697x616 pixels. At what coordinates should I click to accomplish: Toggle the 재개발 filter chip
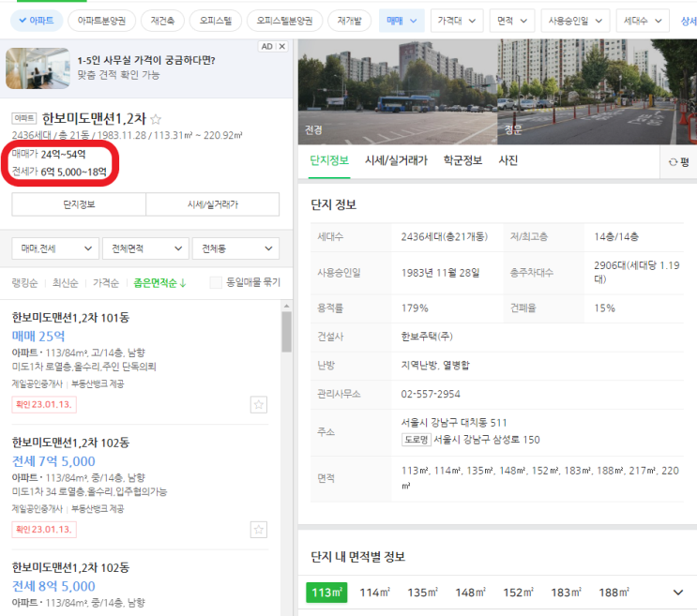[349, 21]
